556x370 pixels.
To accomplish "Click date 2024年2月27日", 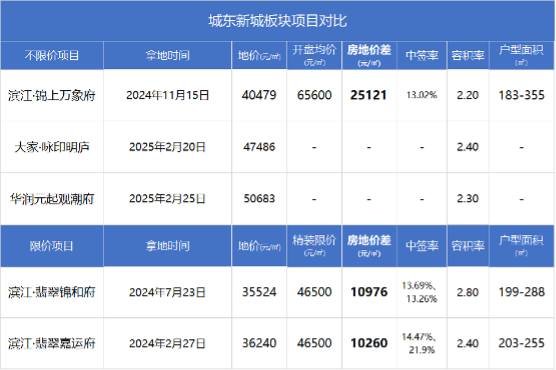I will [167, 343].
